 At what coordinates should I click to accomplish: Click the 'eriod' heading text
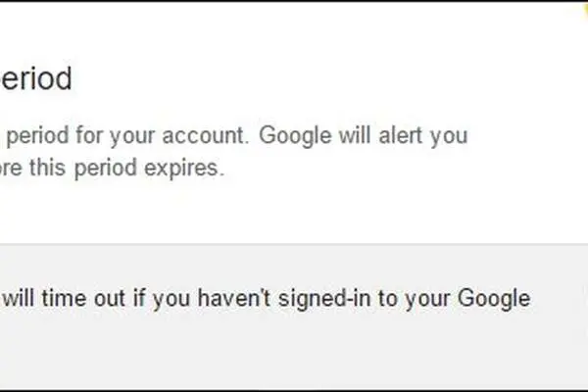pyautogui.click(x=36, y=78)
